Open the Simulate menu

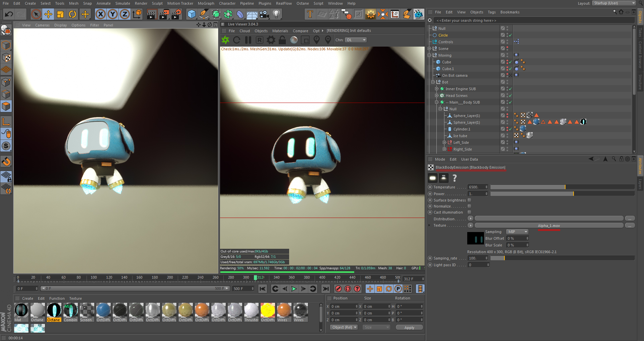[123, 3]
